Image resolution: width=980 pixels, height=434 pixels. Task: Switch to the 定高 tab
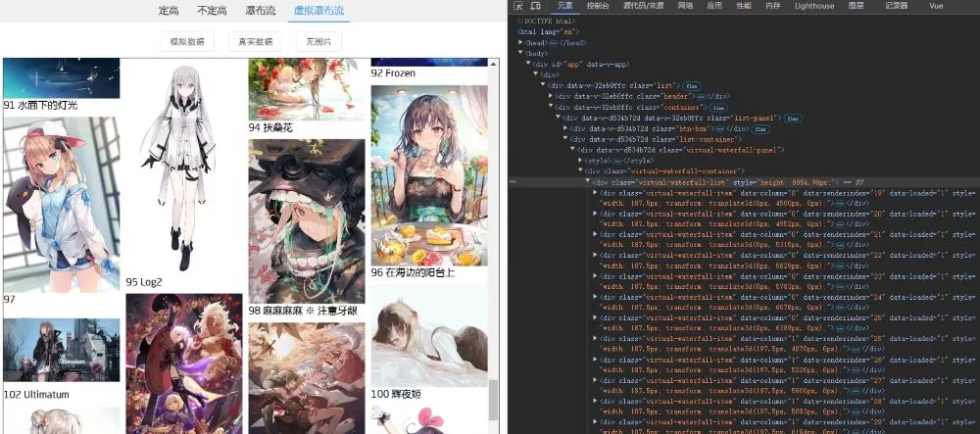[x=169, y=11]
